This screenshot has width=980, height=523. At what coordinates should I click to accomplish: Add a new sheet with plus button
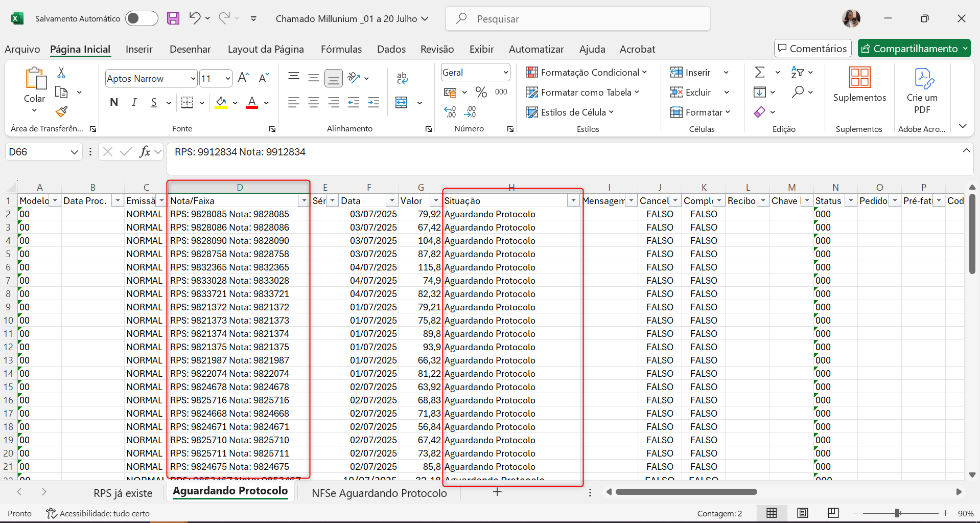point(497,492)
